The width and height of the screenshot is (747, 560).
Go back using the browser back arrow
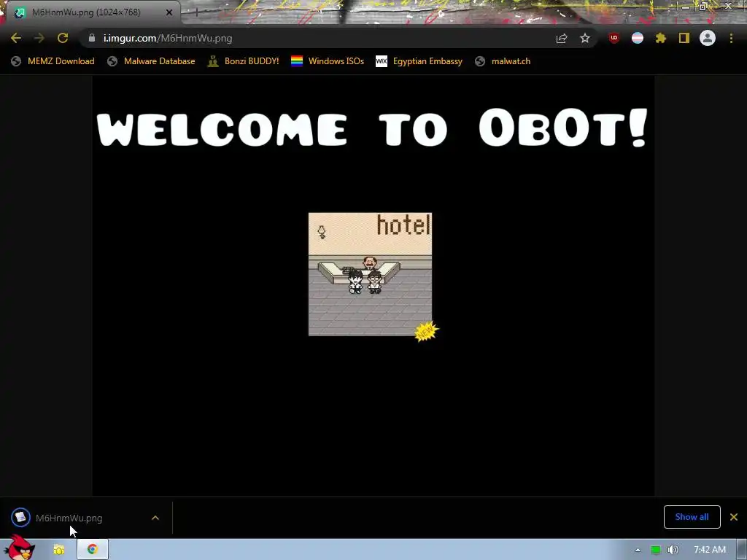click(x=16, y=38)
